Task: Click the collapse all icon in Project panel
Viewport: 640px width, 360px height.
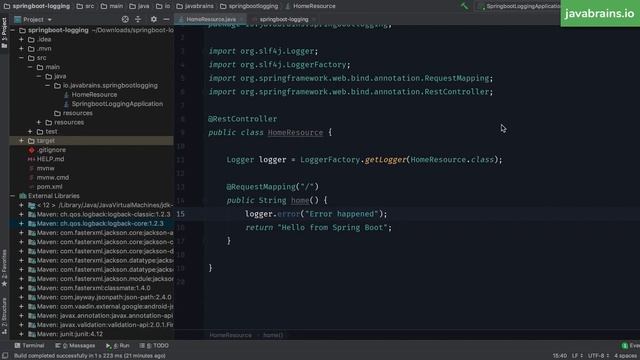Action: point(138,19)
